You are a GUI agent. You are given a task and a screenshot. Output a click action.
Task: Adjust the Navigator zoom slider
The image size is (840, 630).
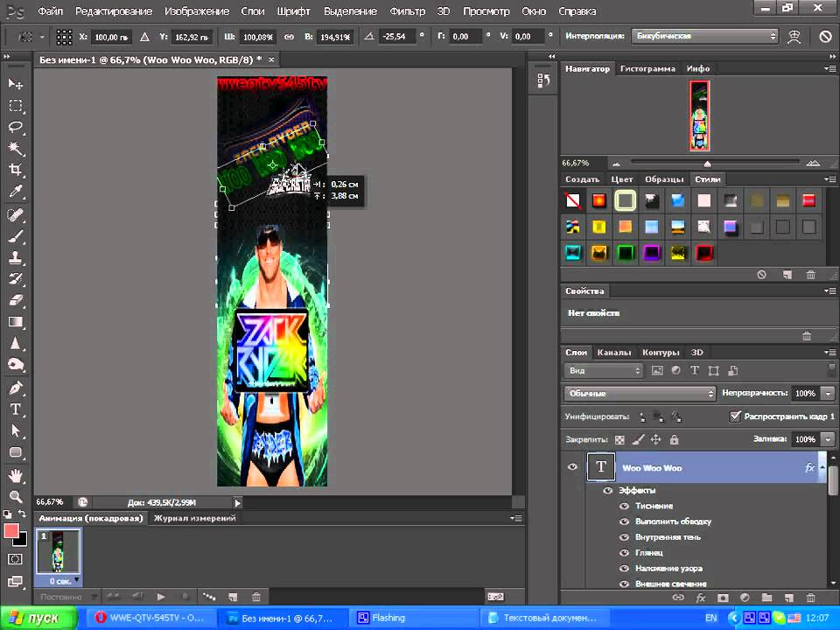click(708, 164)
